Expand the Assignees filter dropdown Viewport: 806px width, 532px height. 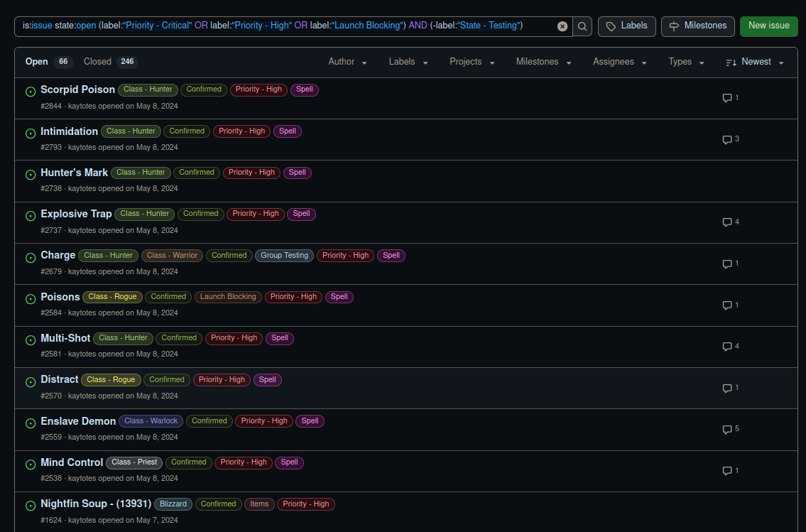click(x=619, y=62)
